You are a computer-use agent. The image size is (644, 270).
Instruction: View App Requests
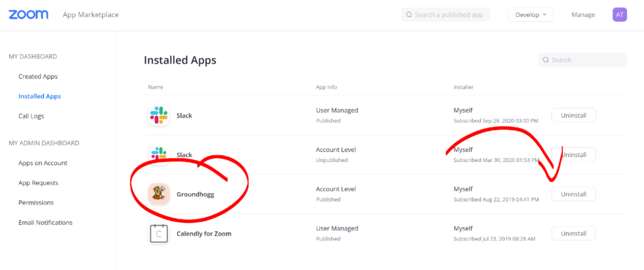click(38, 183)
